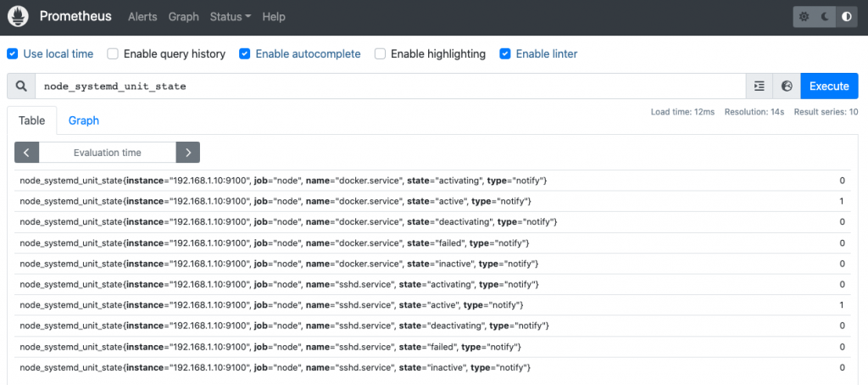This screenshot has width=868, height=385.
Task: Open the metrics explorer globe icon
Action: point(787,86)
